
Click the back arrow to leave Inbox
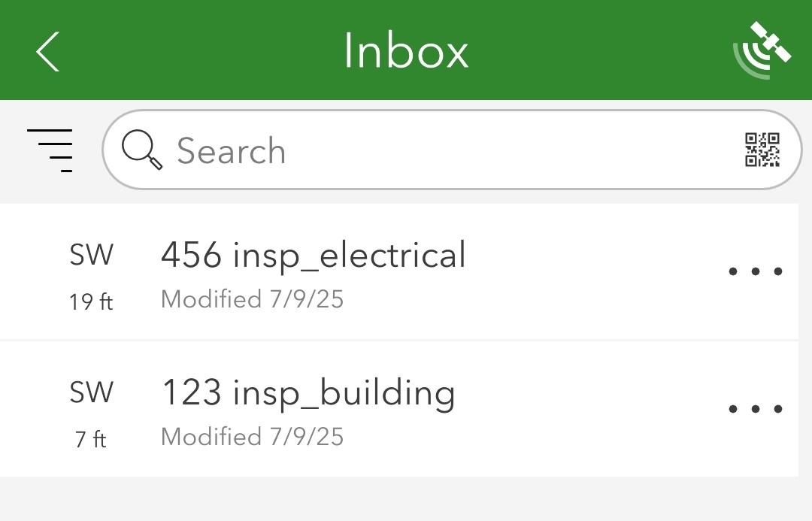point(47,51)
